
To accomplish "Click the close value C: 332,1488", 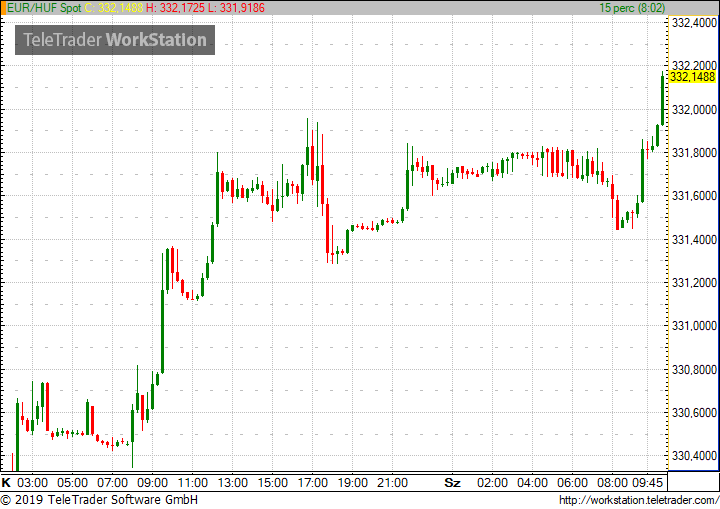I will [x=114, y=8].
